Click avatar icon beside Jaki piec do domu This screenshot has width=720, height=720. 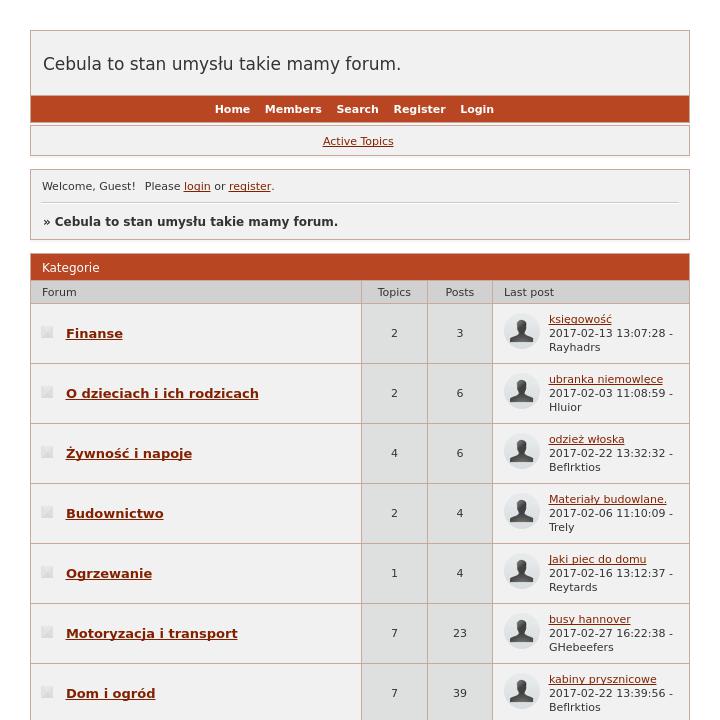pyautogui.click(x=521, y=571)
